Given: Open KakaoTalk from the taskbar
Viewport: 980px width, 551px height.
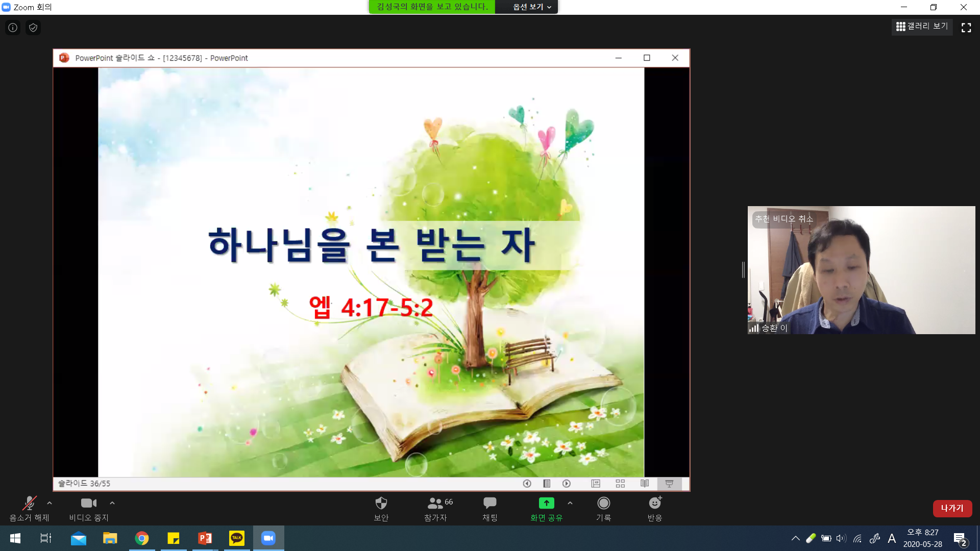Looking at the screenshot, I should click(236, 538).
